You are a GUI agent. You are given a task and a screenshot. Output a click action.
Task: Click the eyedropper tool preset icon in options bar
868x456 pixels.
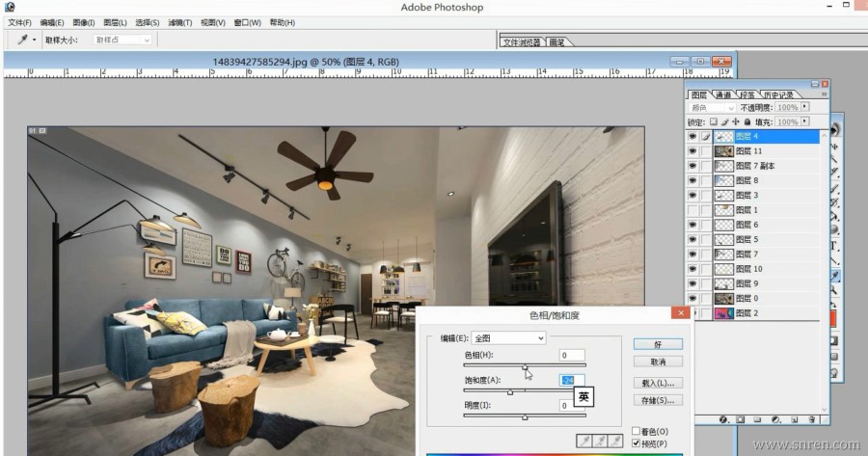23,40
